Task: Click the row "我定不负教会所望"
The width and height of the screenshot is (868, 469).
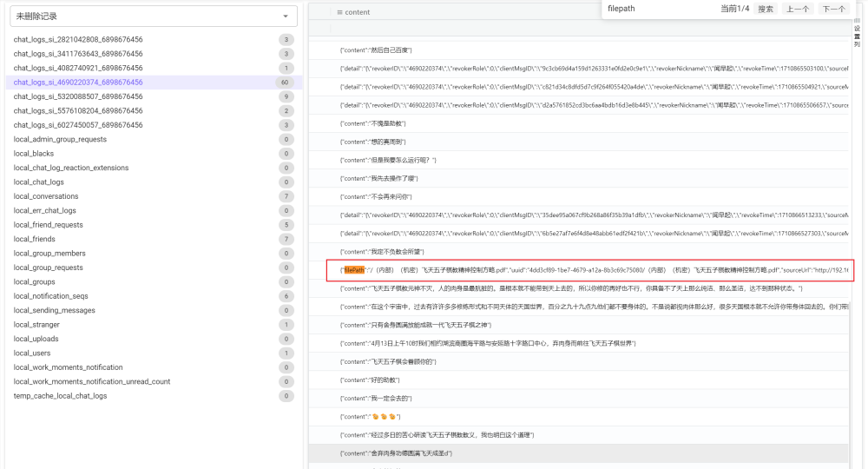Action: [590, 252]
